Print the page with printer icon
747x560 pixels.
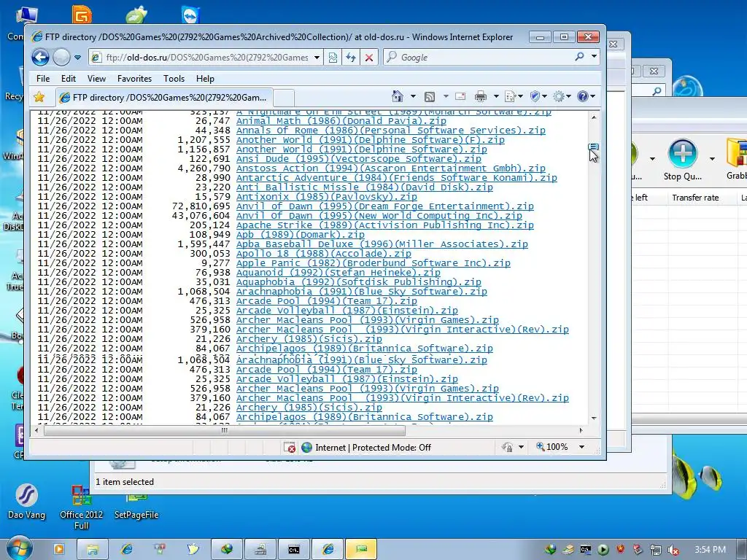480,97
